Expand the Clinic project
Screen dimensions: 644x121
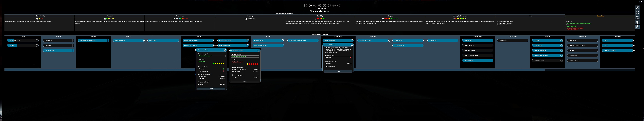(x=618, y=45)
